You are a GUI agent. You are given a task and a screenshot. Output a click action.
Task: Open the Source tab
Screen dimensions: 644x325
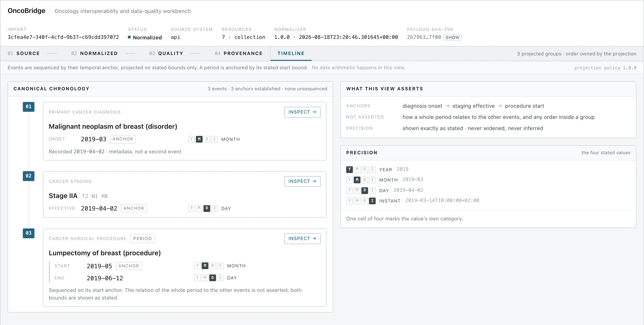[x=24, y=53]
